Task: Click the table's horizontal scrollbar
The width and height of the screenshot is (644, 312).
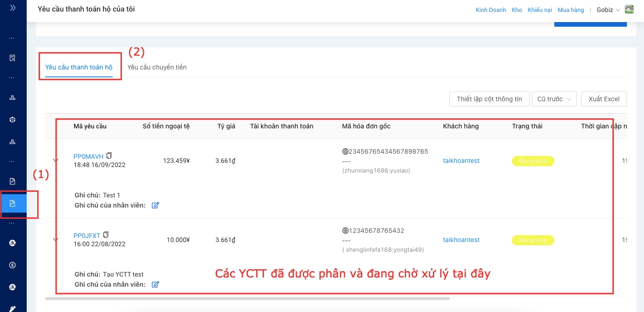Action: click(x=247, y=299)
